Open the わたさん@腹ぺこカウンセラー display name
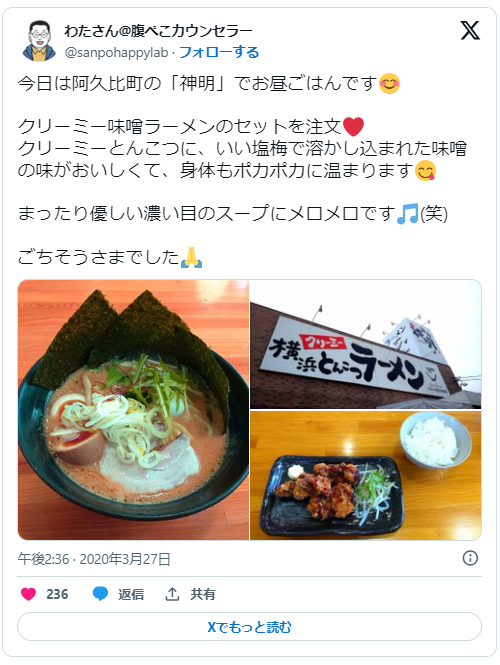This screenshot has width=500, height=665. (159, 31)
